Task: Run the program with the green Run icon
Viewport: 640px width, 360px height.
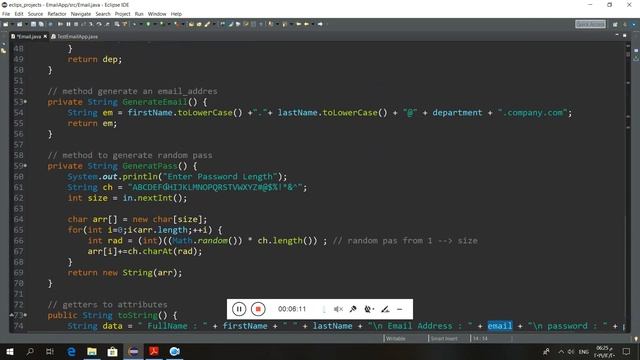Action: 148,24
